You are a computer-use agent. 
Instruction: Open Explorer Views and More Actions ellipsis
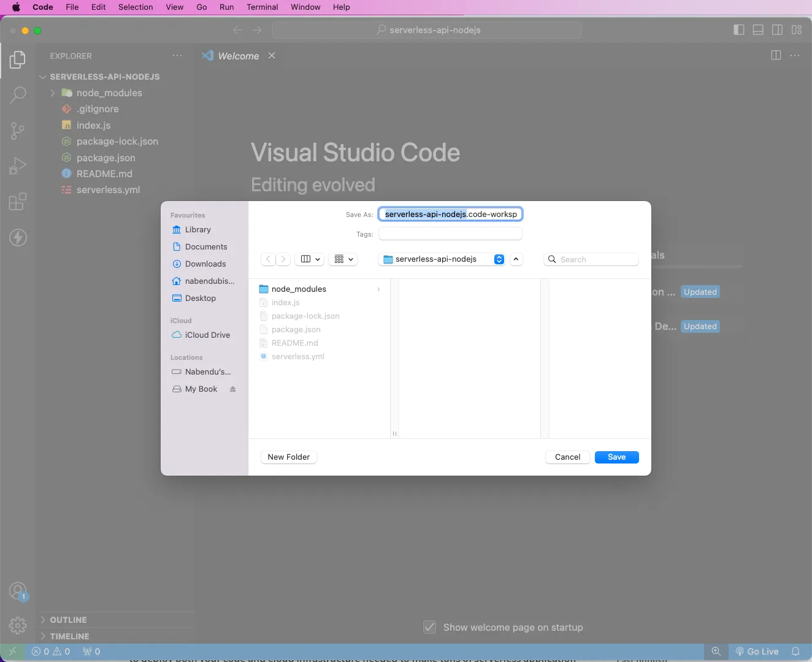[177, 56]
